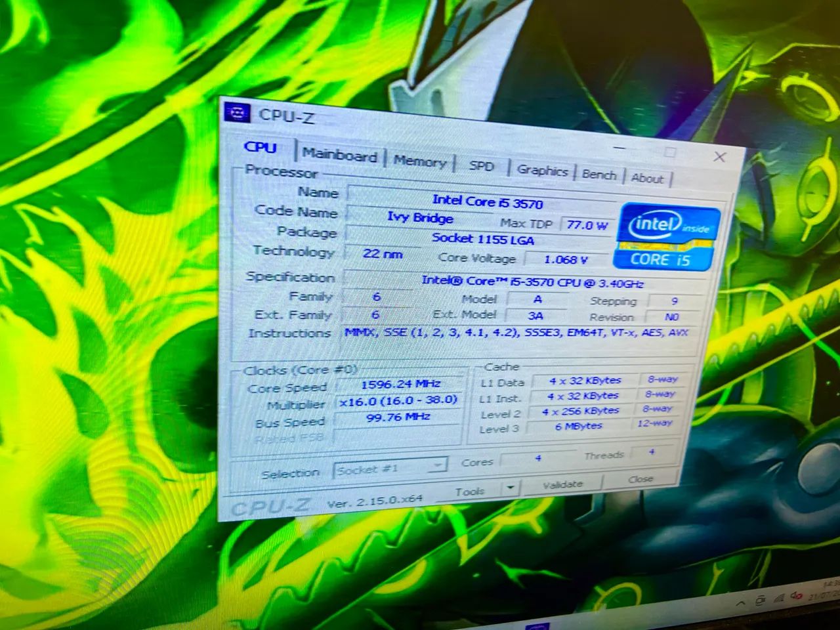Click the CPU-Z title bar app icon
The height and width of the screenshot is (630, 840).
(x=237, y=113)
